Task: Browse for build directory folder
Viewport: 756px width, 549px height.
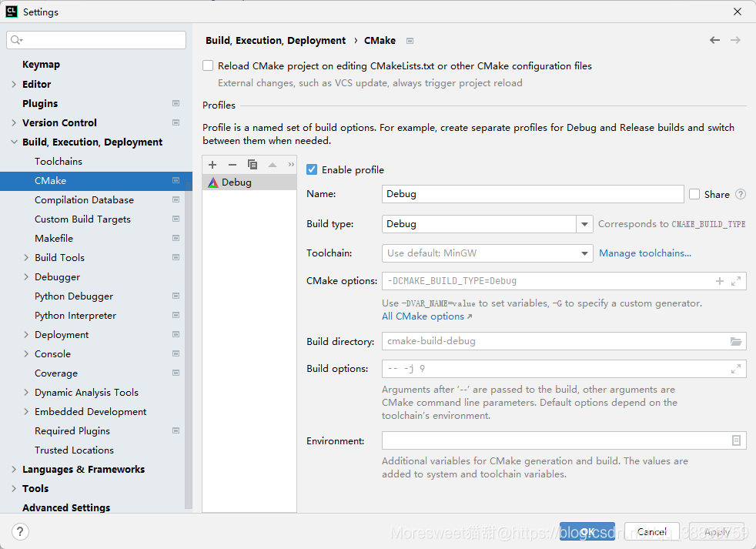Action: (x=736, y=342)
